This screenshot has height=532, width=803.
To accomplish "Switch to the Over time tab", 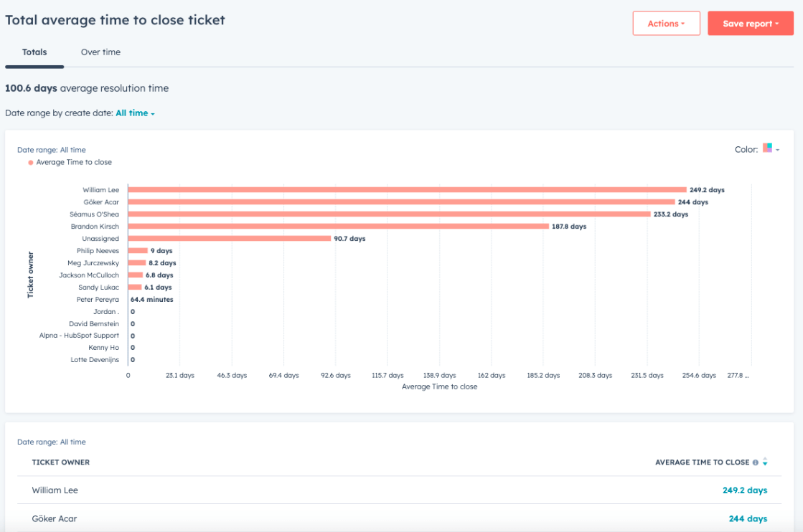I will tap(101, 52).
